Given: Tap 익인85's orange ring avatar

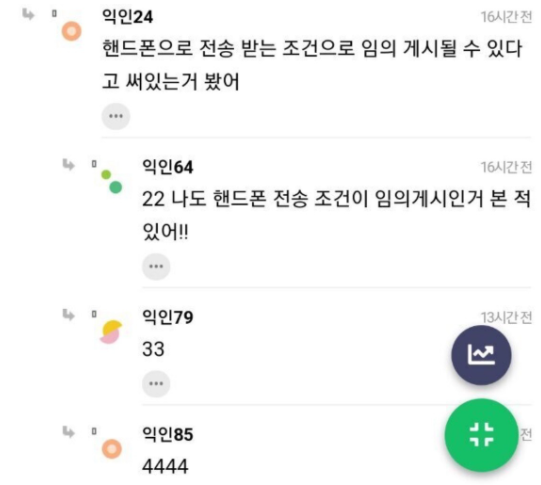Looking at the screenshot, I should point(112,449).
